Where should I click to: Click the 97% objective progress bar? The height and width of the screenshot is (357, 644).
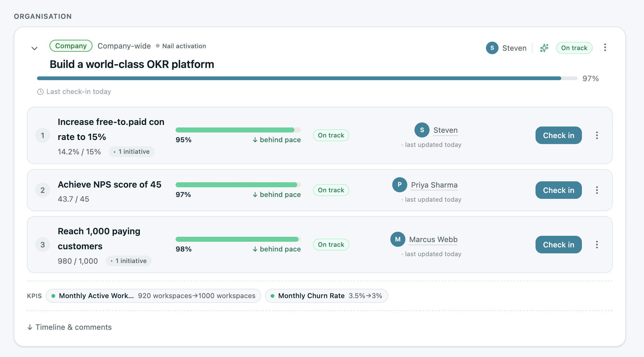(307, 78)
